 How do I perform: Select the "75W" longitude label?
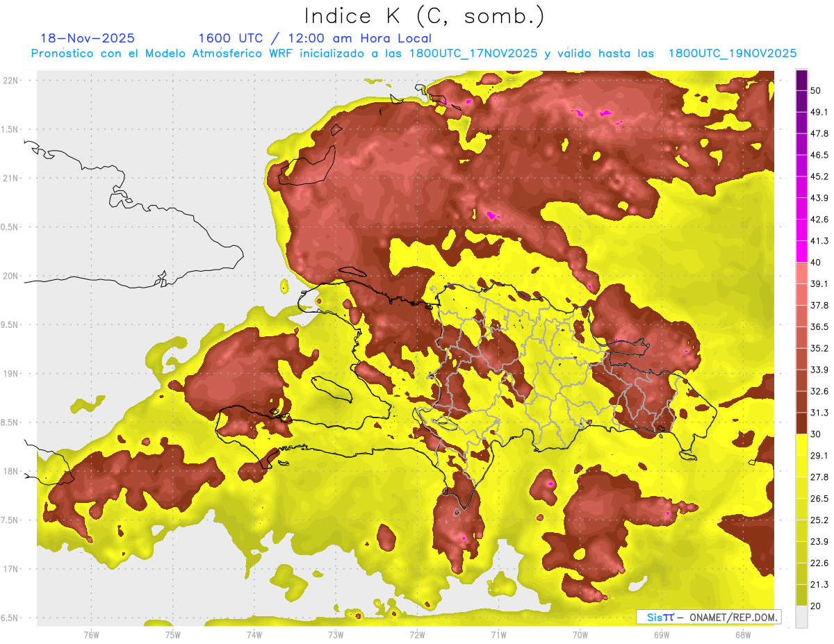click(x=173, y=634)
